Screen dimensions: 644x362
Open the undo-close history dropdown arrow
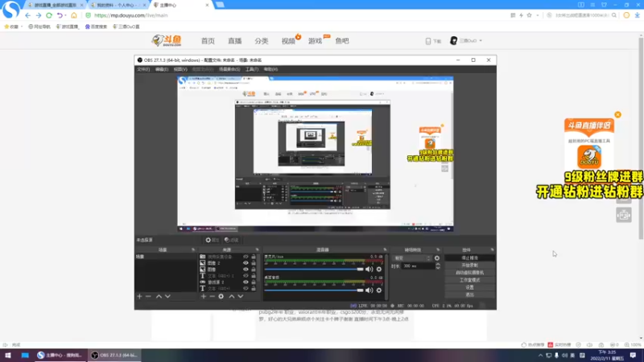pyautogui.click(x=66, y=15)
